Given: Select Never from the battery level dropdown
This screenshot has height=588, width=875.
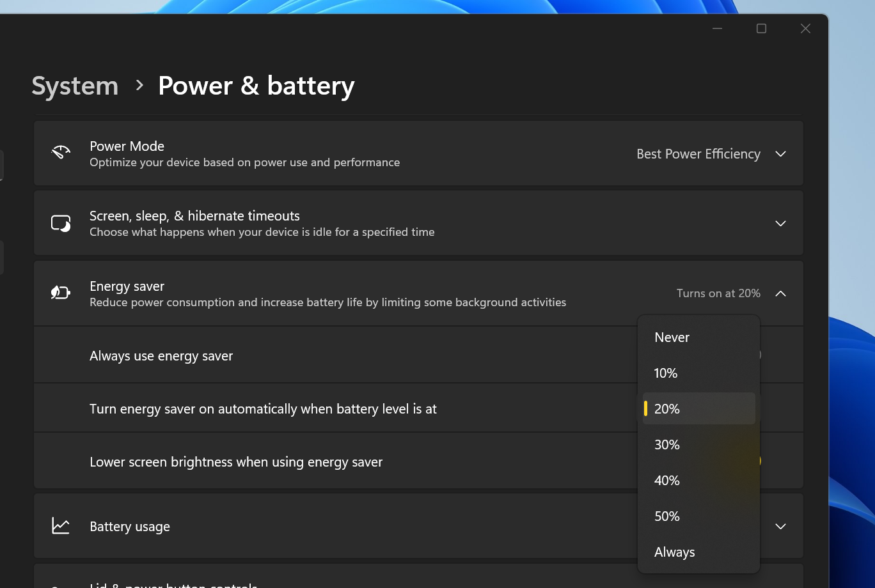Looking at the screenshot, I should [672, 337].
